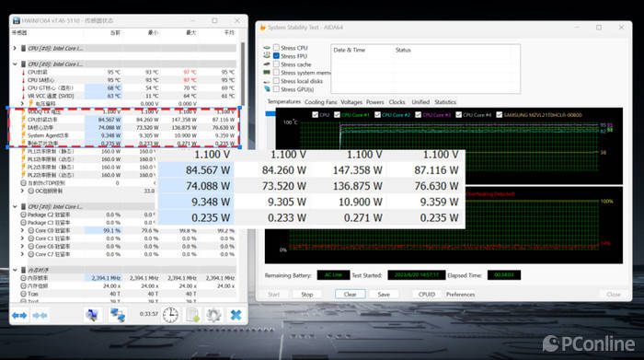The width and height of the screenshot is (644, 360).
Task: Click HWiNFO clock reset-timer icon
Action: [x=170, y=315]
